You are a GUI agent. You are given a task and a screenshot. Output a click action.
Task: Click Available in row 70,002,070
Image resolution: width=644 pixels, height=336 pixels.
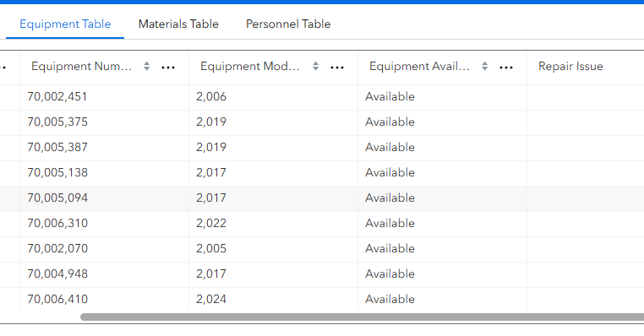pos(442,249)
